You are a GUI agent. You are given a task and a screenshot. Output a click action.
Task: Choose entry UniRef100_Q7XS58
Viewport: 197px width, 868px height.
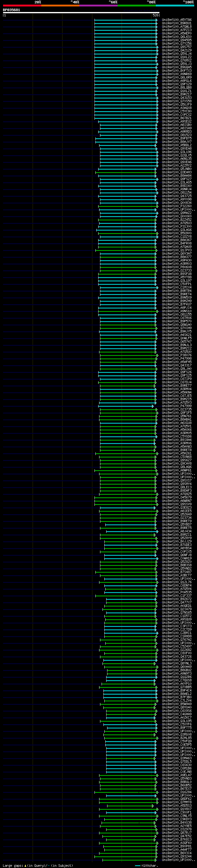coord(176,101)
